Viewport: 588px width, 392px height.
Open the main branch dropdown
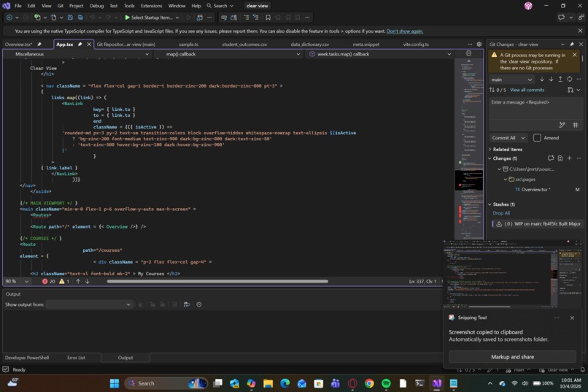pyautogui.click(x=511, y=80)
